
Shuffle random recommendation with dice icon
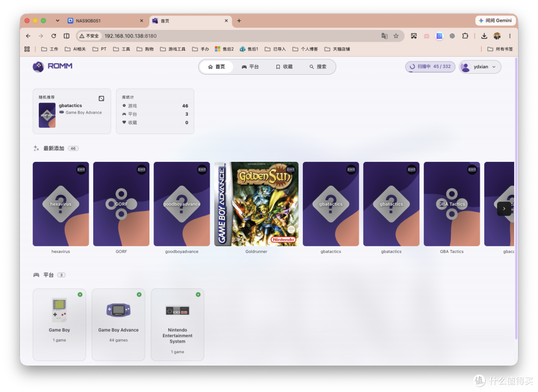[102, 99]
